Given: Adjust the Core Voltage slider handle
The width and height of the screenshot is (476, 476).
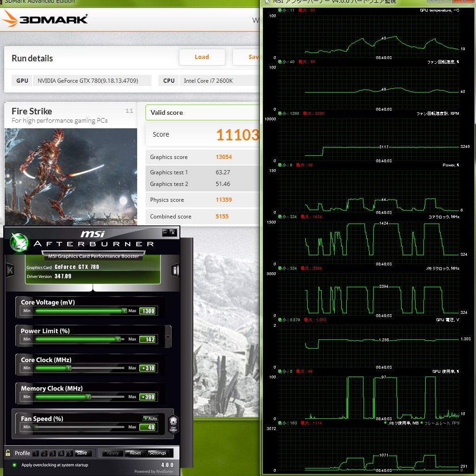Looking at the screenshot, I should coord(124,311).
